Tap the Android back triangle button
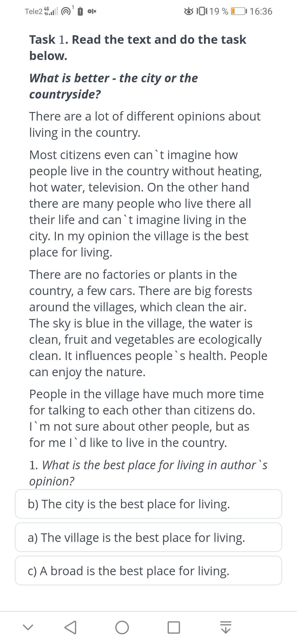 tap(70, 627)
